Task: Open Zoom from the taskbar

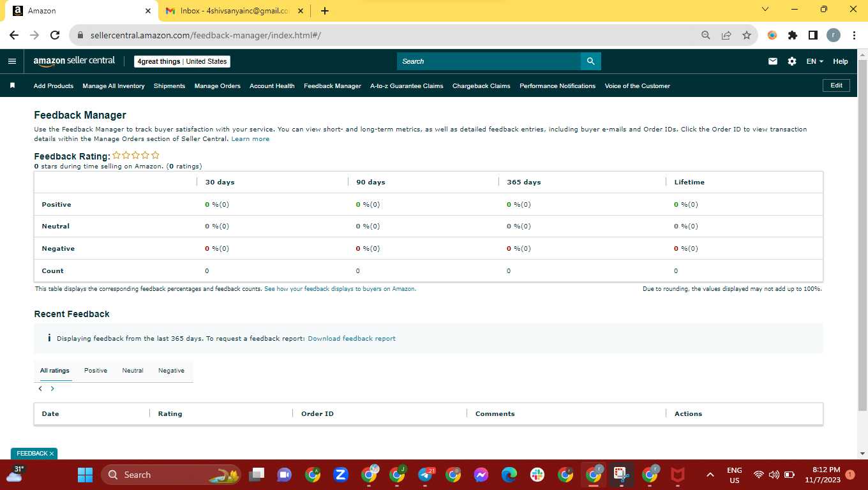Action: (x=341, y=475)
